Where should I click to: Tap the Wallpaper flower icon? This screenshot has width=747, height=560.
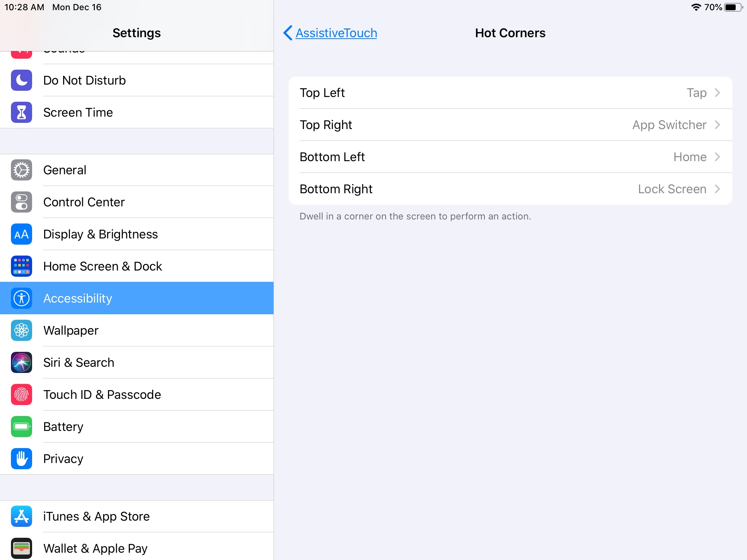coord(22,330)
